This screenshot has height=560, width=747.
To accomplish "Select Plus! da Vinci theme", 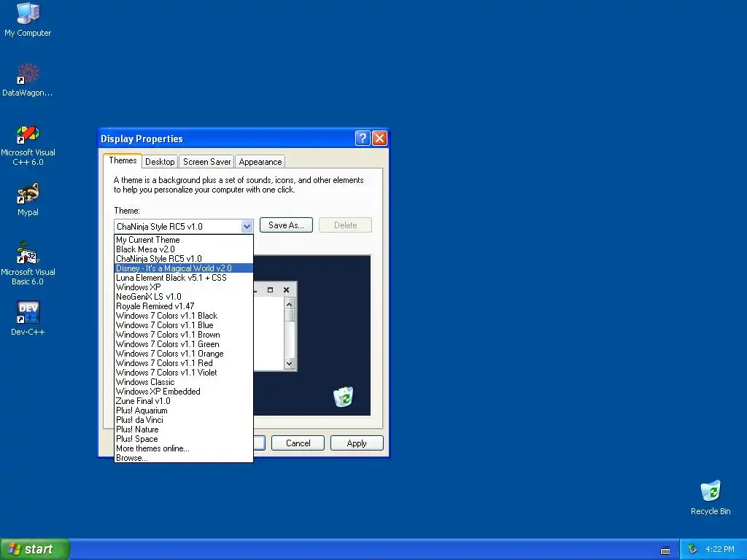I will point(183,420).
